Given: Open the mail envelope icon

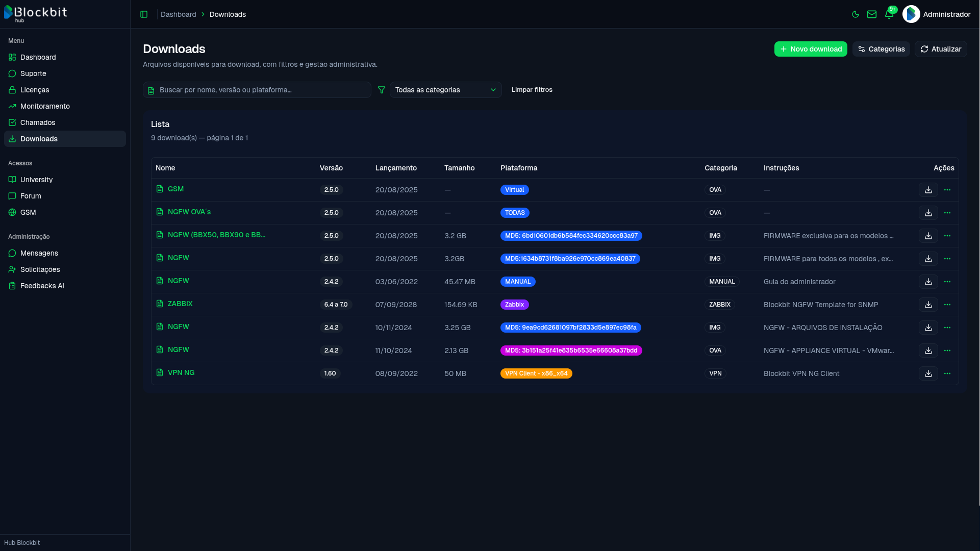Looking at the screenshot, I should point(872,14).
